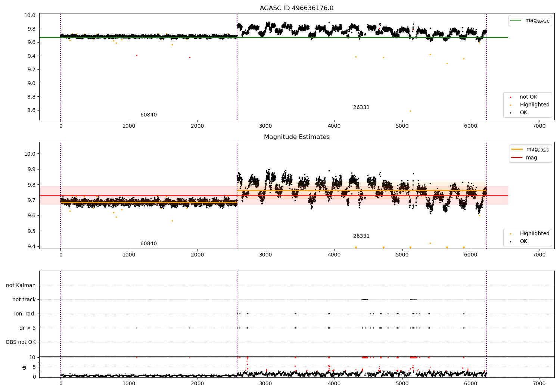Click the '9.9' y-tick label in the Magnitude Estimates plot
This screenshot has width=560, height=392.
pos(32,169)
